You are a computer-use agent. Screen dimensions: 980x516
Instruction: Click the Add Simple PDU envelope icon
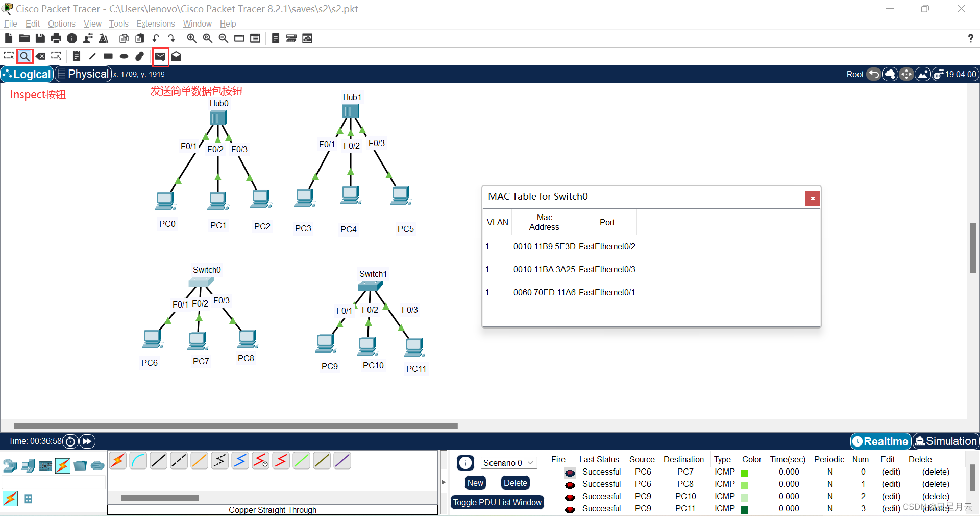(160, 56)
